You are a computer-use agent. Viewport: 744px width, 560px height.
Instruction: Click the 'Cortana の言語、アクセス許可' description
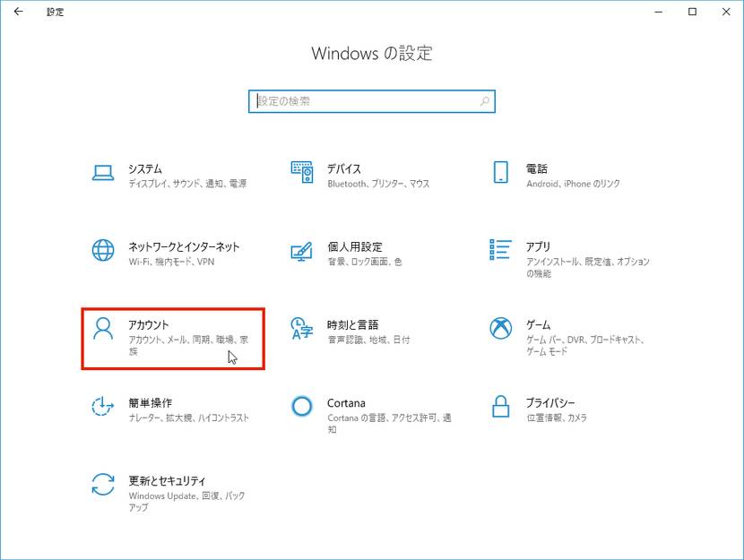pos(389,424)
